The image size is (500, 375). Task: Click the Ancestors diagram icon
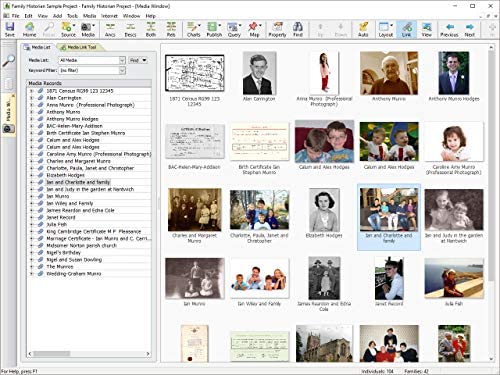(x=110, y=29)
